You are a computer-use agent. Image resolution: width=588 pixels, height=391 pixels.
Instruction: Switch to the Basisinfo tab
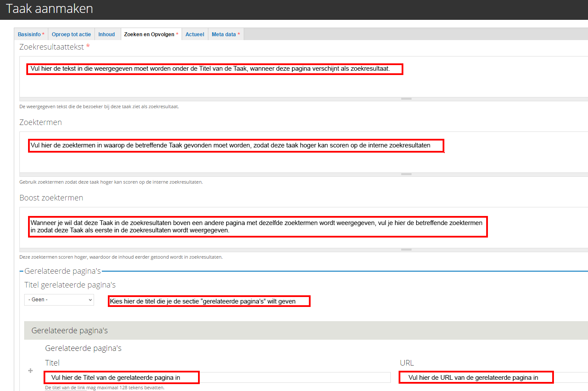pos(31,34)
